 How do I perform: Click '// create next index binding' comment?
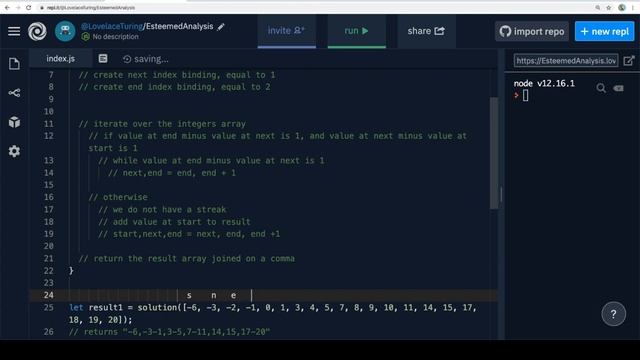(x=177, y=75)
